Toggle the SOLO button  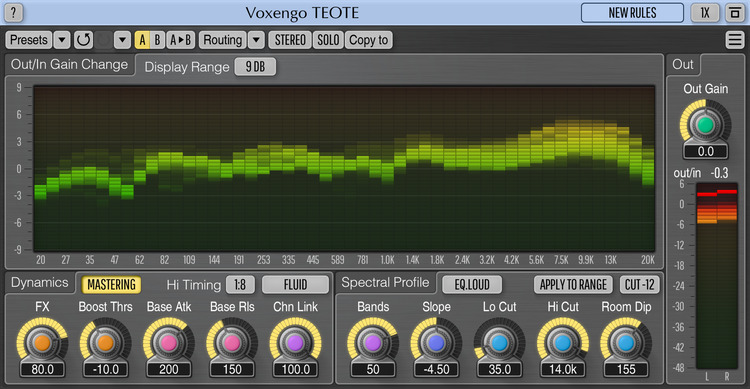pyautogui.click(x=328, y=40)
